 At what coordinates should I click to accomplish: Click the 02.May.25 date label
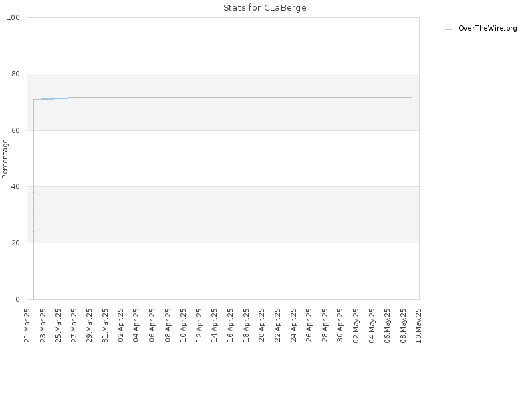pos(356,325)
